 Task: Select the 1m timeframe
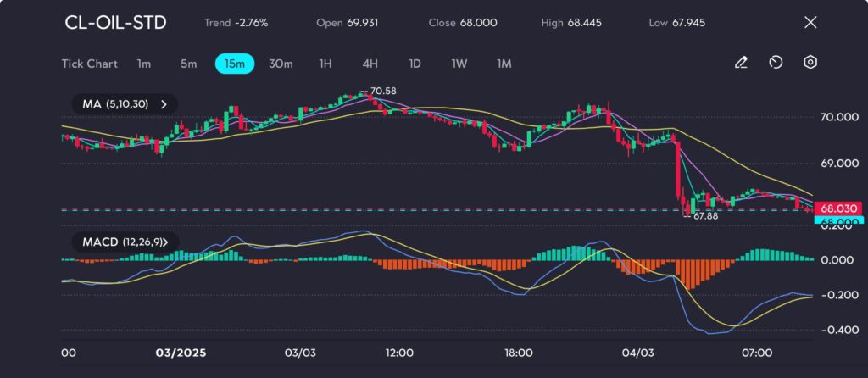point(144,64)
